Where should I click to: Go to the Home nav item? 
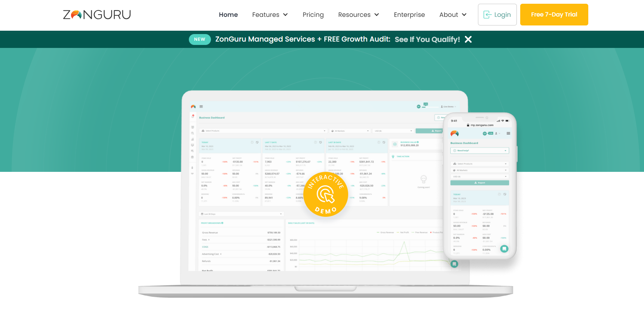pos(229,15)
